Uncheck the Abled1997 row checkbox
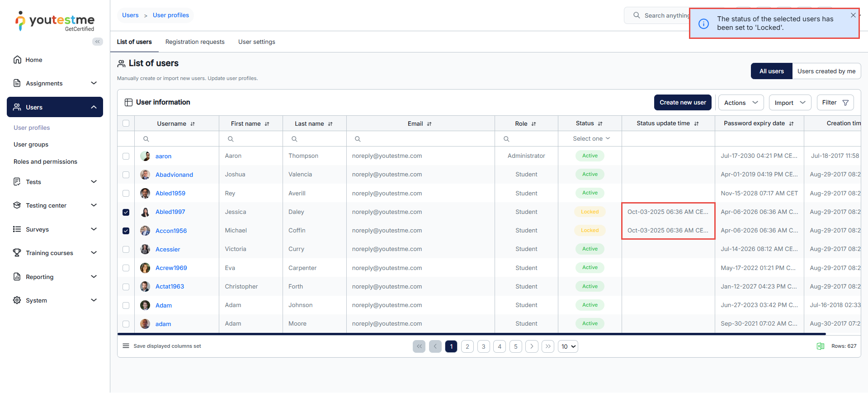 (x=126, y=212)
